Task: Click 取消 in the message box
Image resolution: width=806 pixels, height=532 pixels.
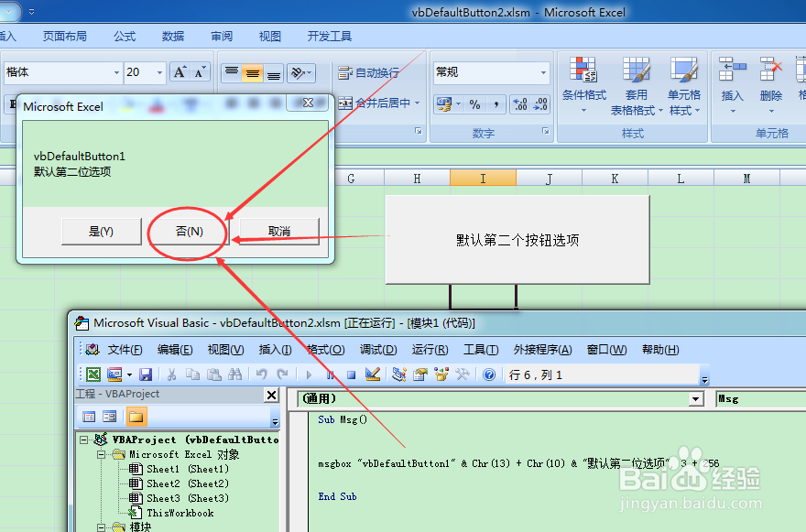Action: 279,232
